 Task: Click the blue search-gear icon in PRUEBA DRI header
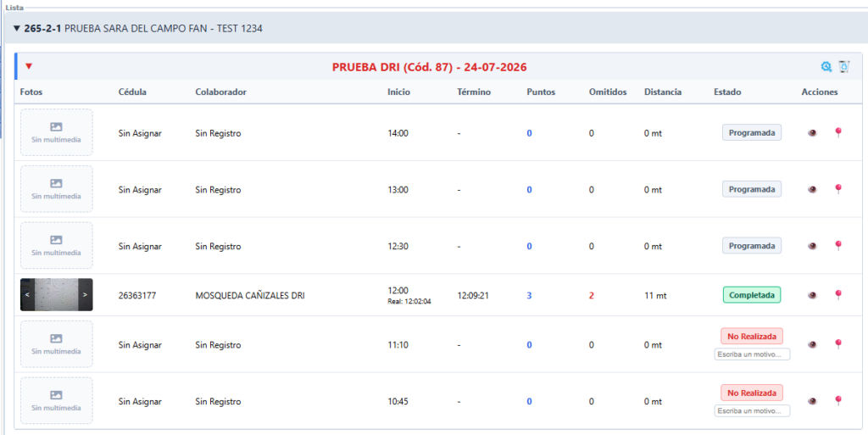coord(826,67)
